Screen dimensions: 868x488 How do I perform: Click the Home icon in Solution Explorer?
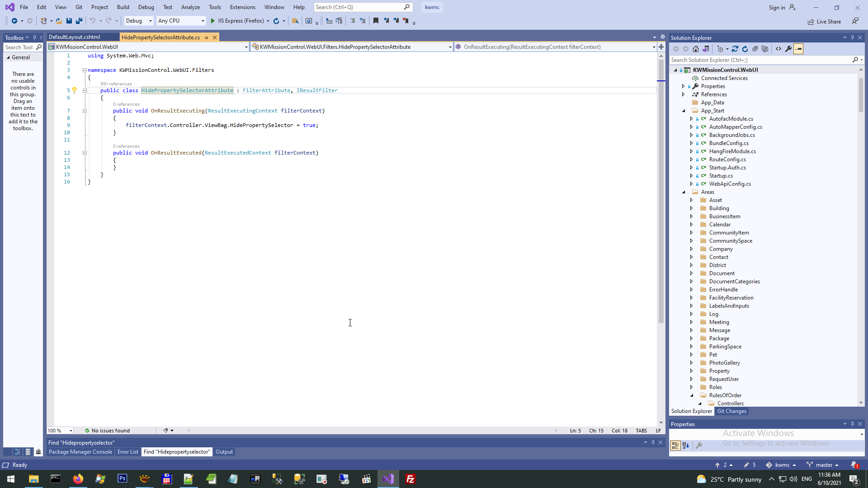696,49
